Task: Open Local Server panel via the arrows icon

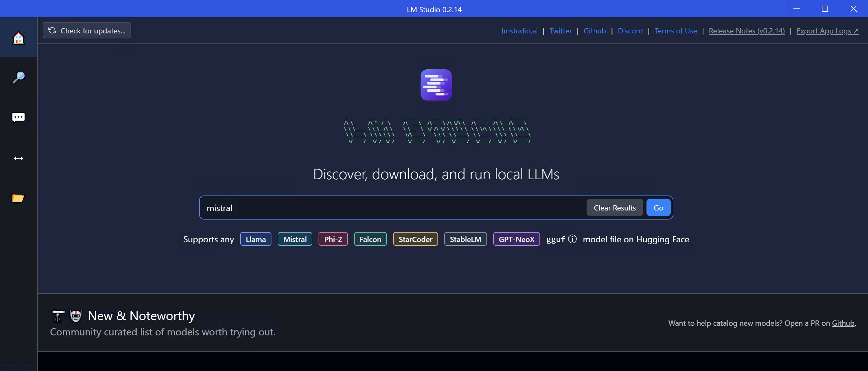Action: 18,158
